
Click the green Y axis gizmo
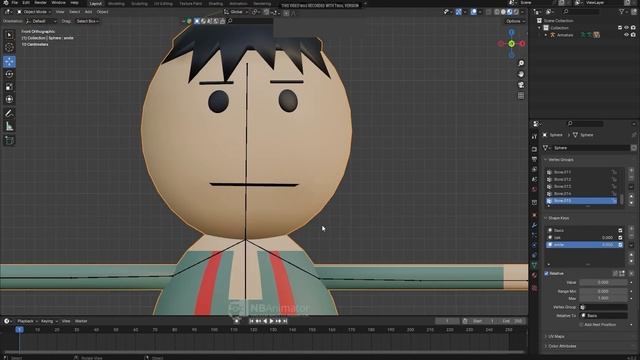point(511,44)
